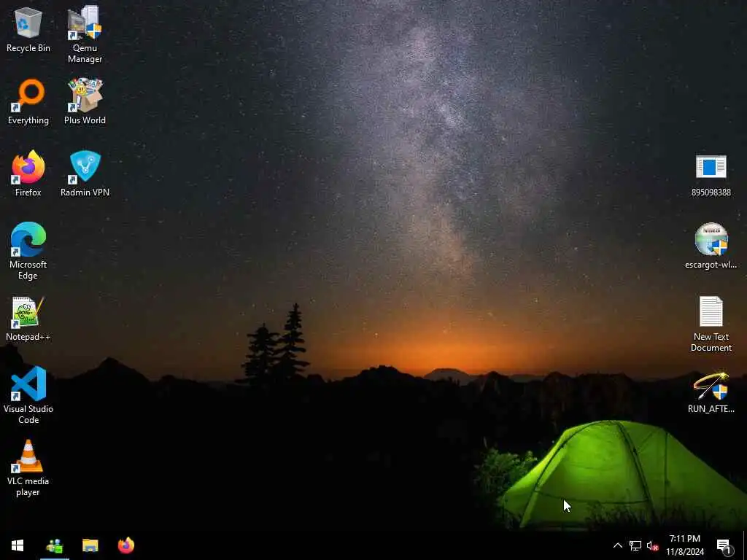Open the muted volume tray icon
This screenshot has height=560, width=747.
pos(652,545)
